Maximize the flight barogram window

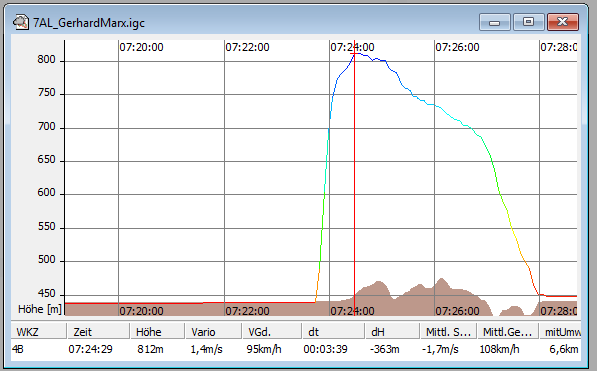528,22
